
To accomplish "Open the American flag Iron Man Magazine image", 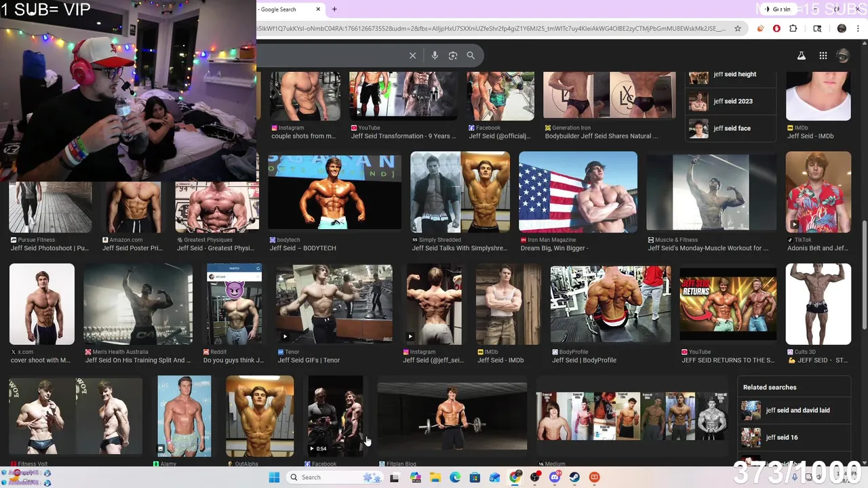I will coord(578,192).
